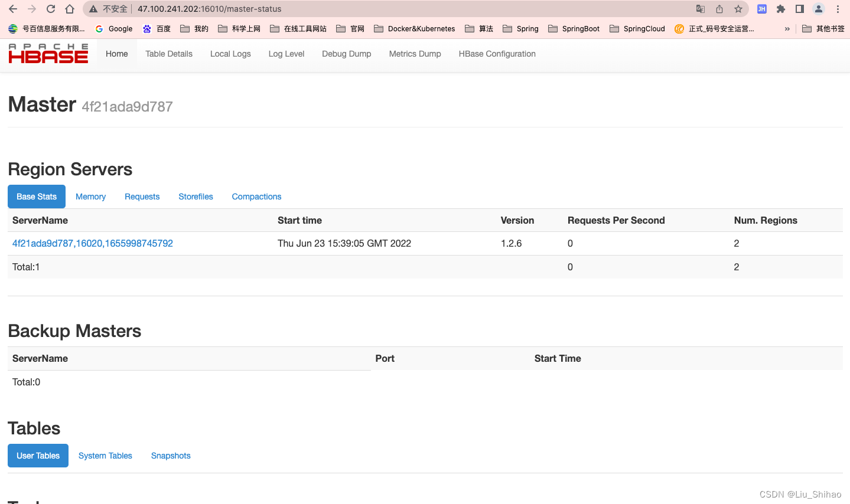Image resolution: width=850 pixels, height=504 pixels.
Task: Open the Chrome three-dot menu
Action: (838, 9)
